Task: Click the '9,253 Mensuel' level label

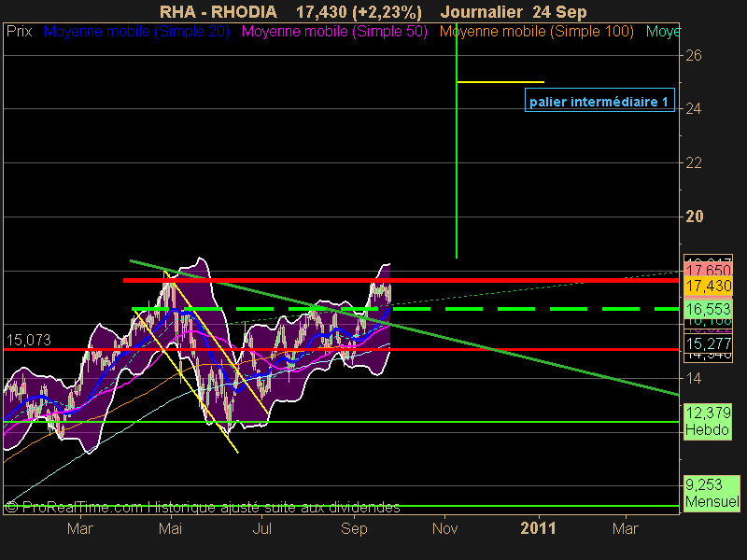Action: [x=712, y=494]
